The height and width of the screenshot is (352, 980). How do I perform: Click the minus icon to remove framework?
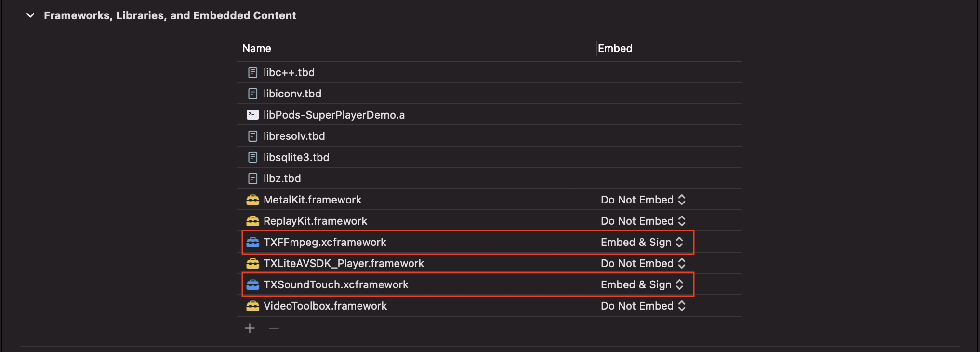(274, 328)
